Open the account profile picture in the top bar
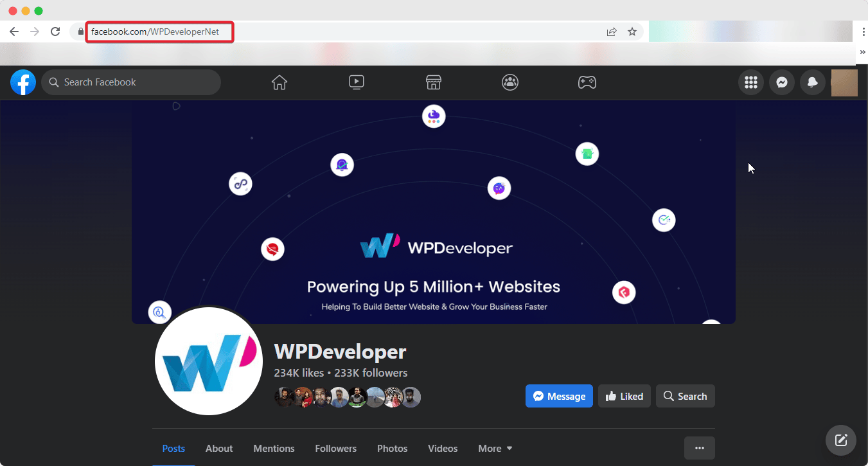This screenshot has width=868, height=466. click(x=844, y=83)
